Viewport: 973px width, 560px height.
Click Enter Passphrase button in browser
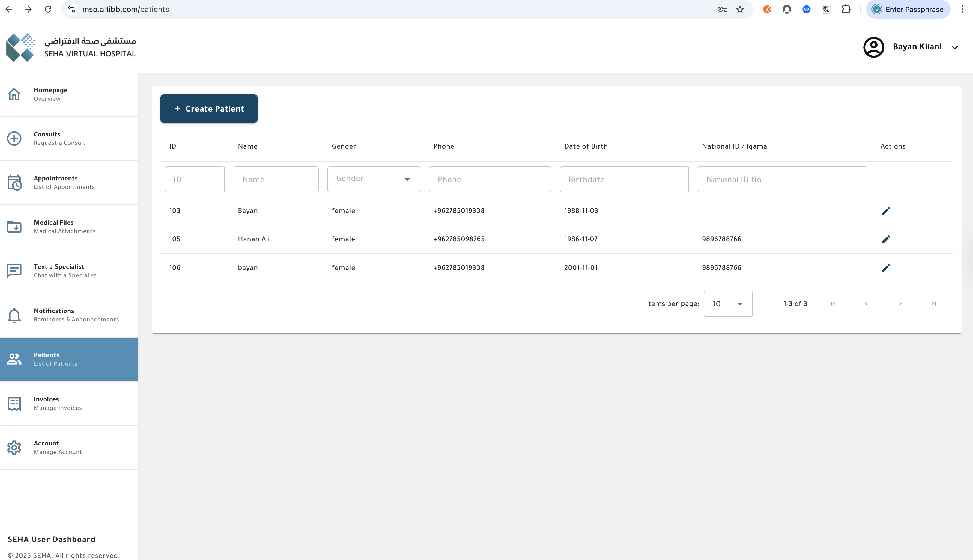(908, 9)
